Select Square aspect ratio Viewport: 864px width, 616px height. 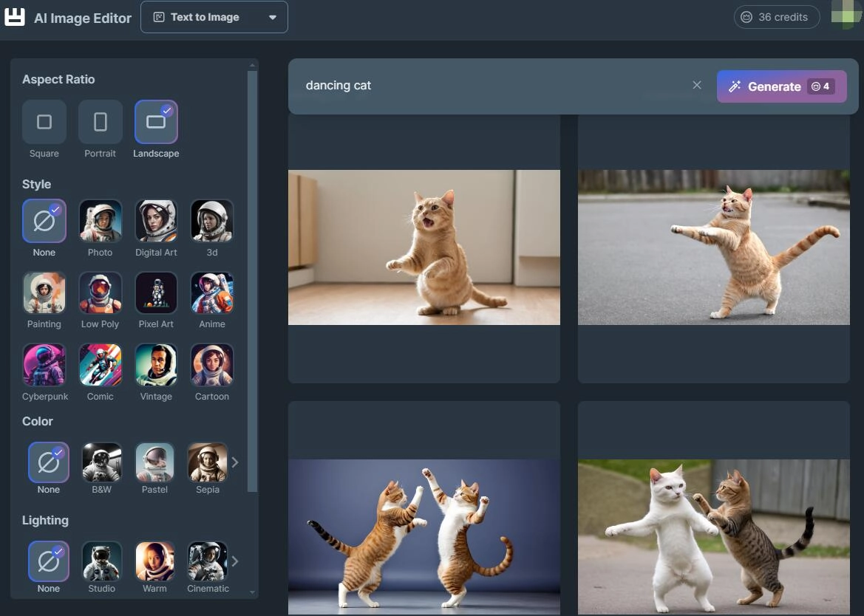pyautogui.click(x=44, y=122)
